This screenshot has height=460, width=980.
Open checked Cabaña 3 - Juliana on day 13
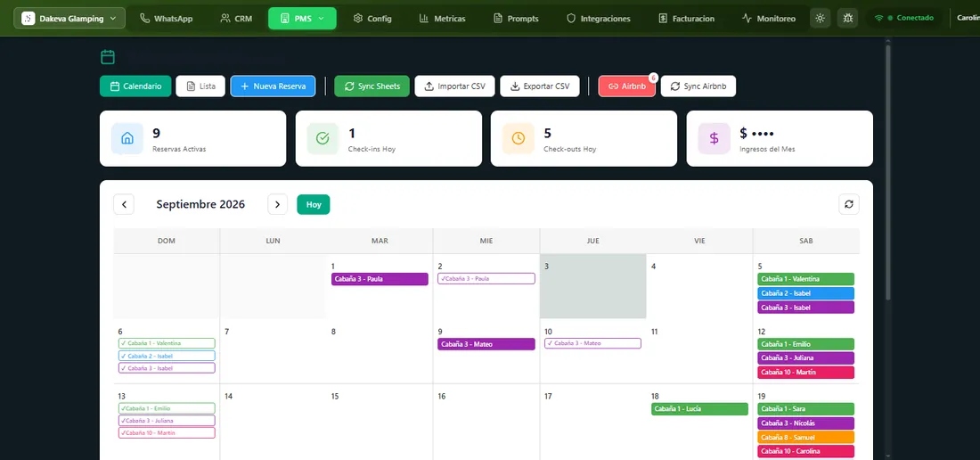[167, 421]
